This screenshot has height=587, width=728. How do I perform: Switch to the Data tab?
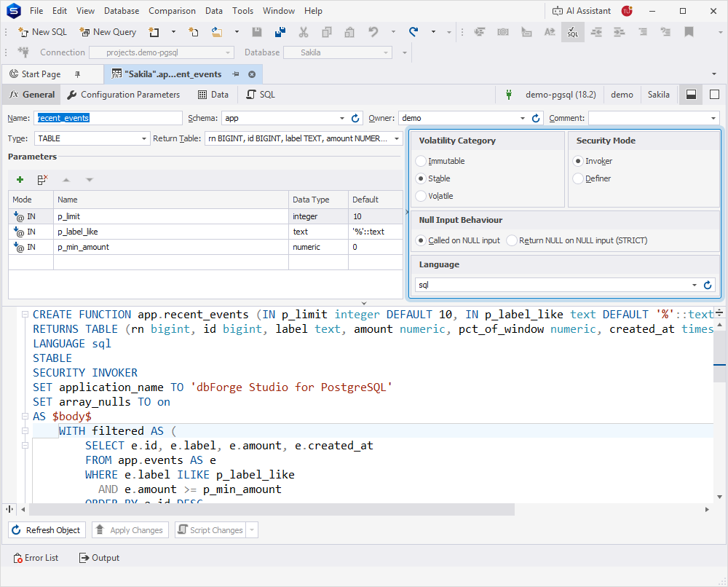tap(213, 95)
